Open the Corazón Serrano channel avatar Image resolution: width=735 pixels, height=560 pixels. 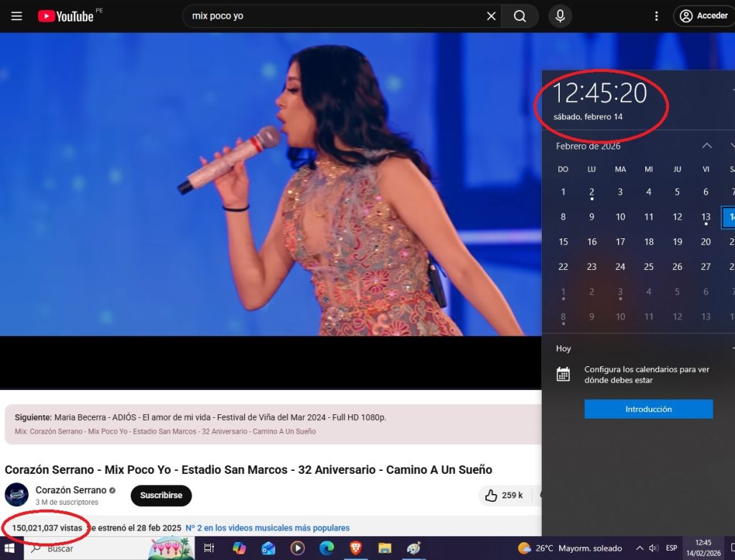pos(17,495)
